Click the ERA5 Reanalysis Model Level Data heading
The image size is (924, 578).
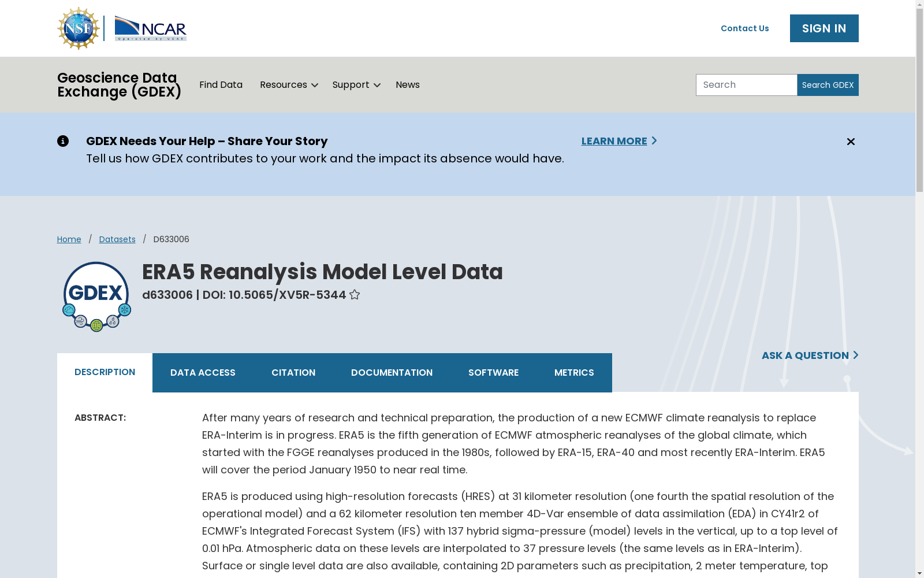pos(322,272)
